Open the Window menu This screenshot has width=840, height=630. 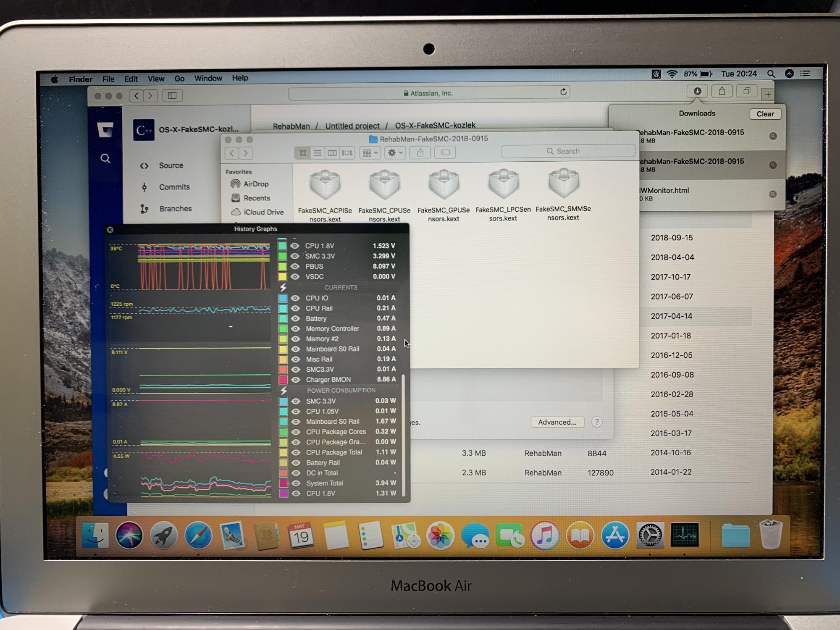coord(208,79)
